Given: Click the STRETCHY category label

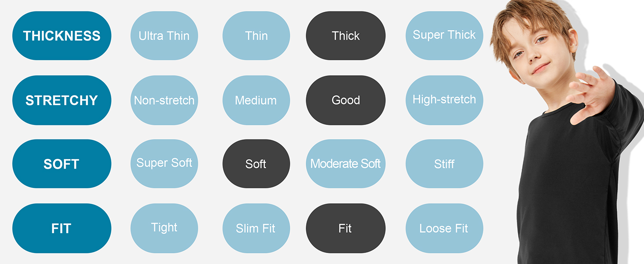Looking at the screenshot, I should [x=62, y=100].
